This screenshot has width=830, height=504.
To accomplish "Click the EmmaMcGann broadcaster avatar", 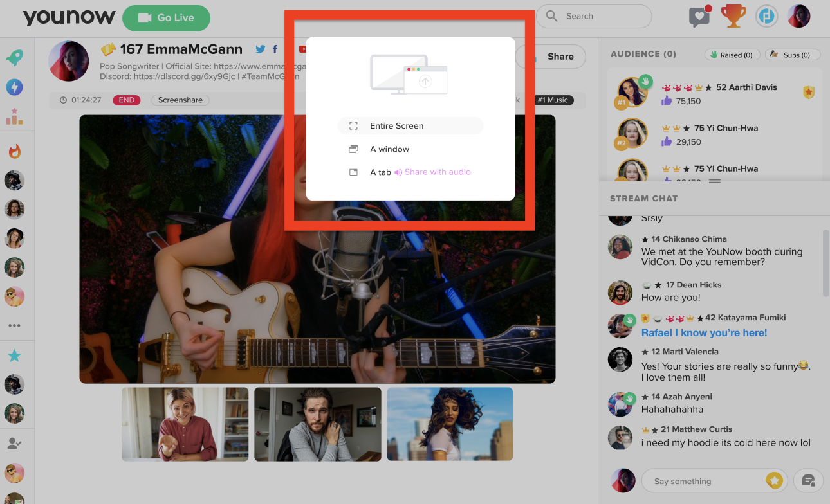I will click(x=69, y=61).
